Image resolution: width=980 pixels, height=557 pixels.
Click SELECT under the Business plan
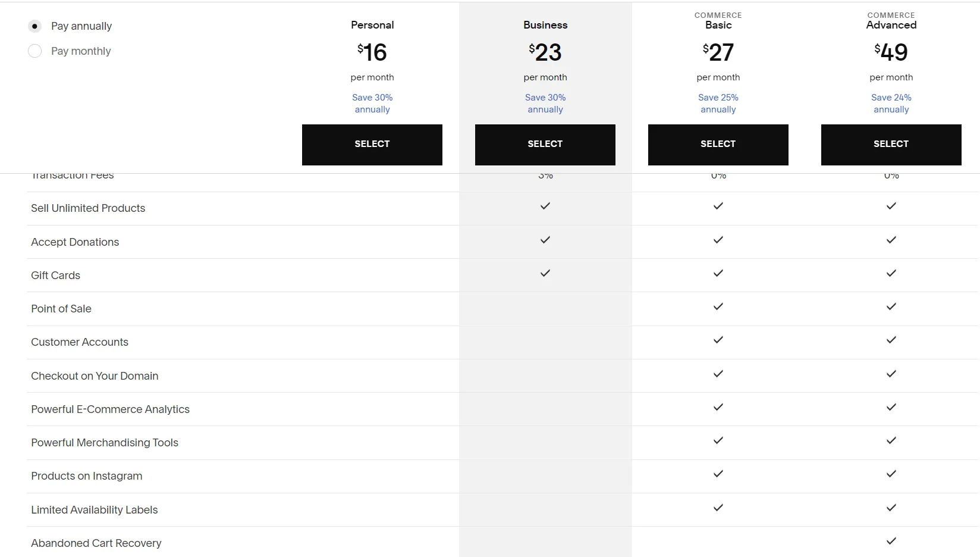point(545,145)
